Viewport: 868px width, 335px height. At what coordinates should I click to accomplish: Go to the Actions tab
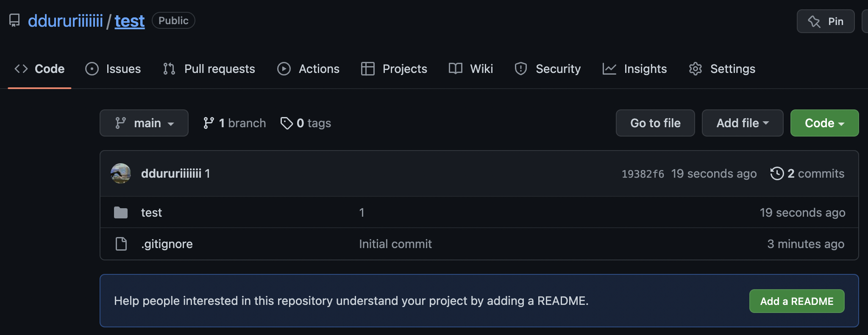pos(308,69)
